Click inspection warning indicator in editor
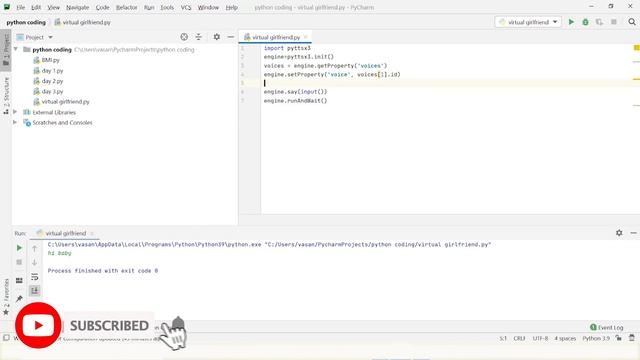Viewport: 640px width, 360px height. (636, 48)
